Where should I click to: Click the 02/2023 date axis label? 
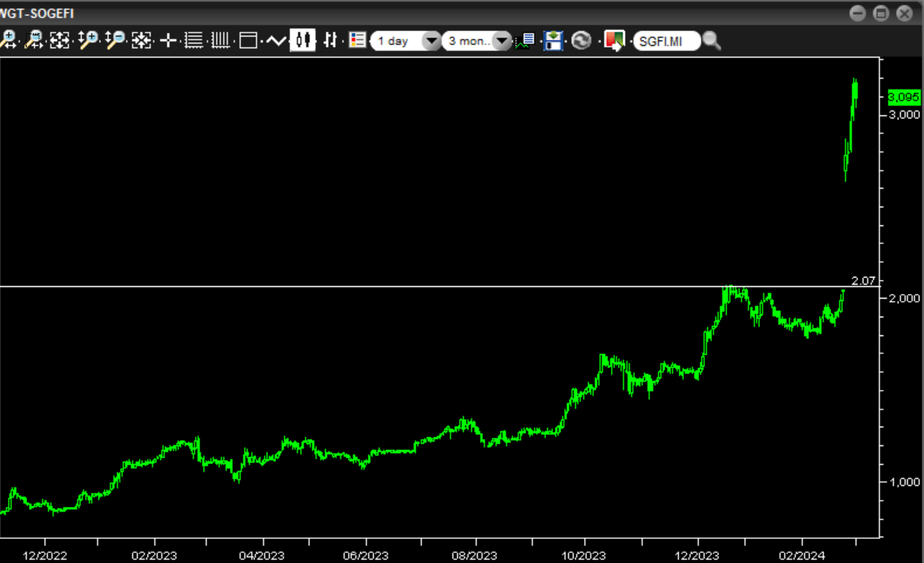coord(153,555)
